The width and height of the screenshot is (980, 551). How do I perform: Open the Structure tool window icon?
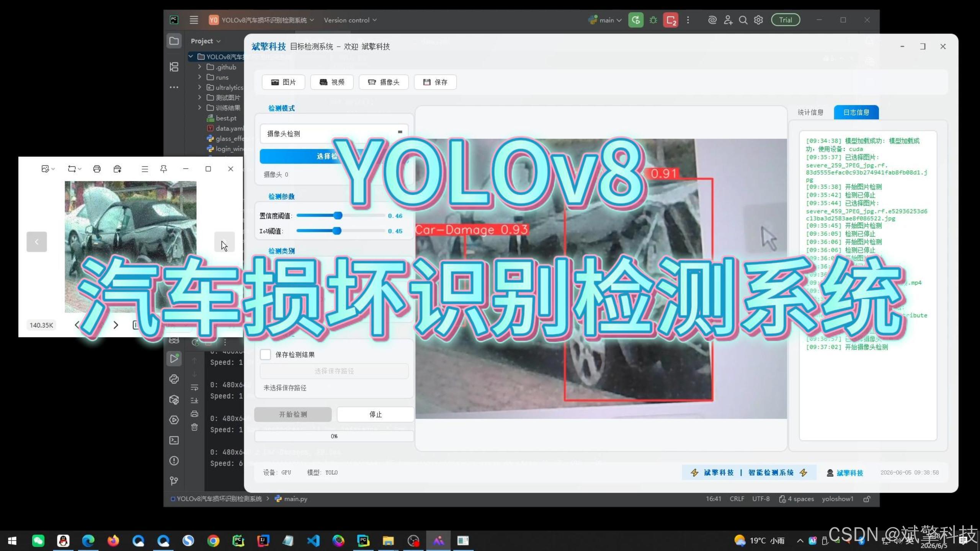pyautogui.click(x=174, y=67)
